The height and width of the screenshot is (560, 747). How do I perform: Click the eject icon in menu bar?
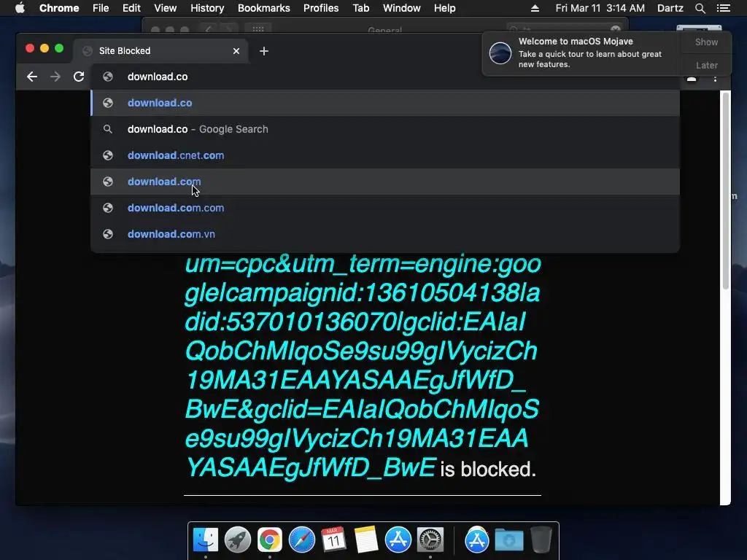coord(535,8)
